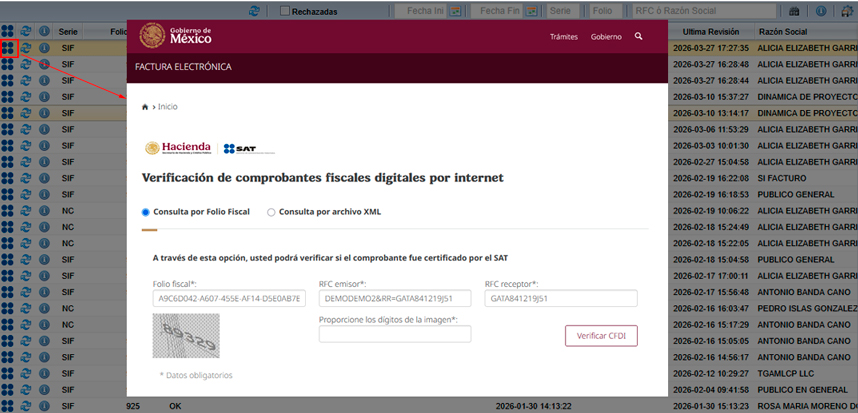Click the SAT verify icon outlined in red
This screenshot has width=858, height=413.
click(8, 47)
